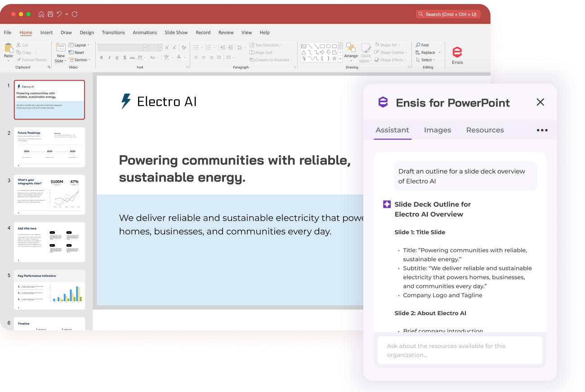Image resolution: width=585 pixels, height=392 pixels.
Task: Open the Transitions ribbon tab
Action: coord(113,32)
